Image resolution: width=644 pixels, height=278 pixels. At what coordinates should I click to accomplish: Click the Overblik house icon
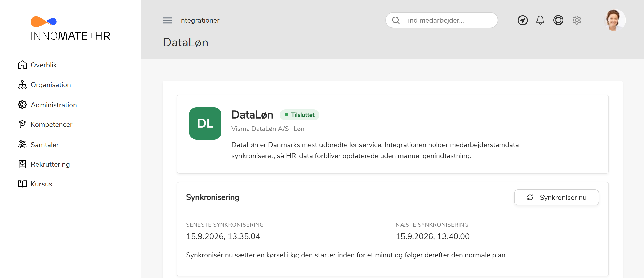pos(22,65)
